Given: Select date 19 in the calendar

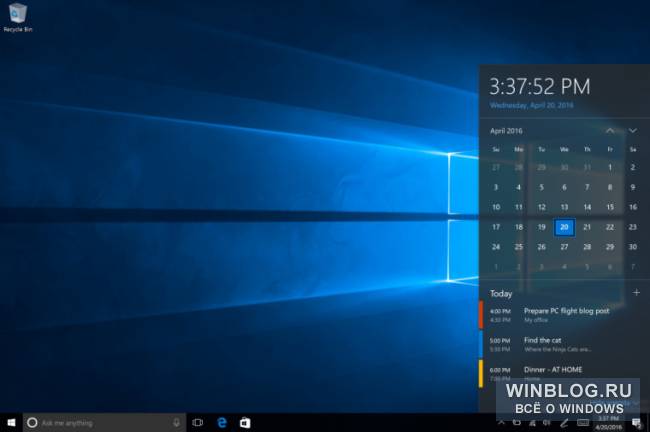Looking at the screenshot, I should pyautogui.click(x=541, y=227).
